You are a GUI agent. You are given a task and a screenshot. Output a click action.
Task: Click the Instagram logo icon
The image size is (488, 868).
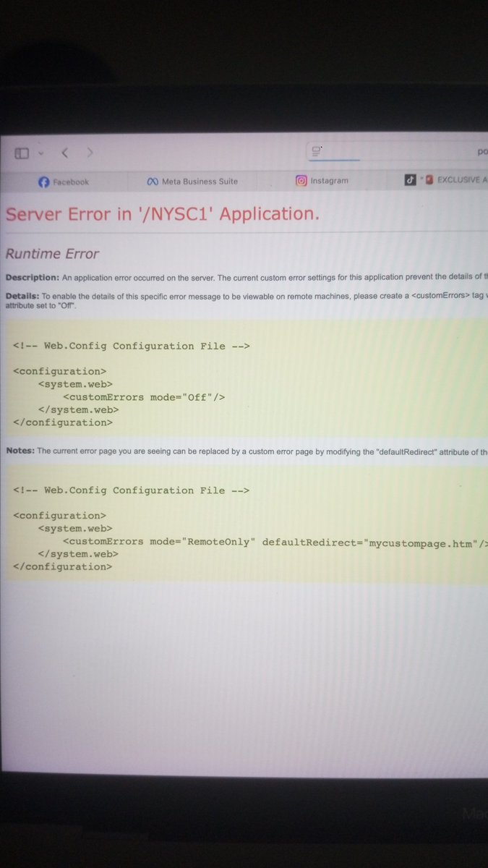coord(301,181)
